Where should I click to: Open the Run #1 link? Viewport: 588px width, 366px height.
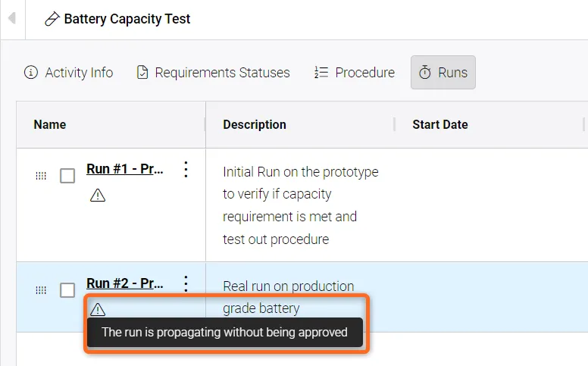[125, 169]
